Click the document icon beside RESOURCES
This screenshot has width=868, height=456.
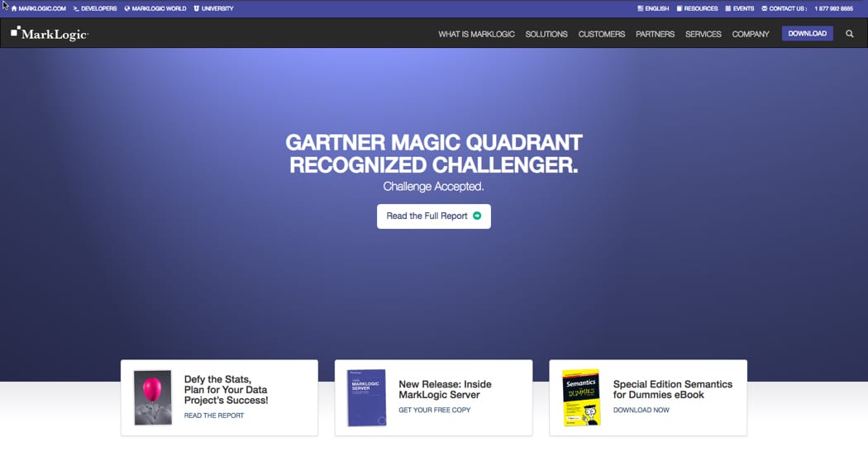pyautogui.click(x=680, y=8)
